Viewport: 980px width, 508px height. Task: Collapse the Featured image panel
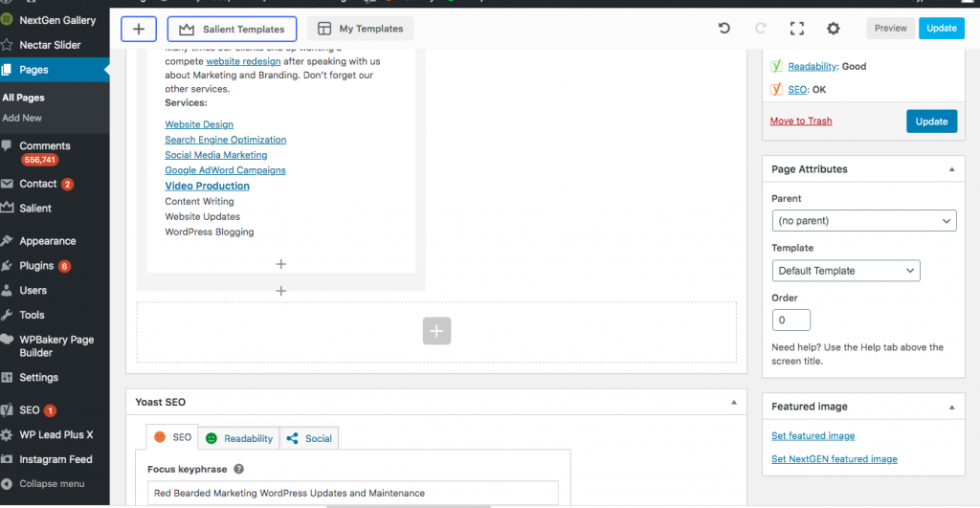click(x=952, y=407)
